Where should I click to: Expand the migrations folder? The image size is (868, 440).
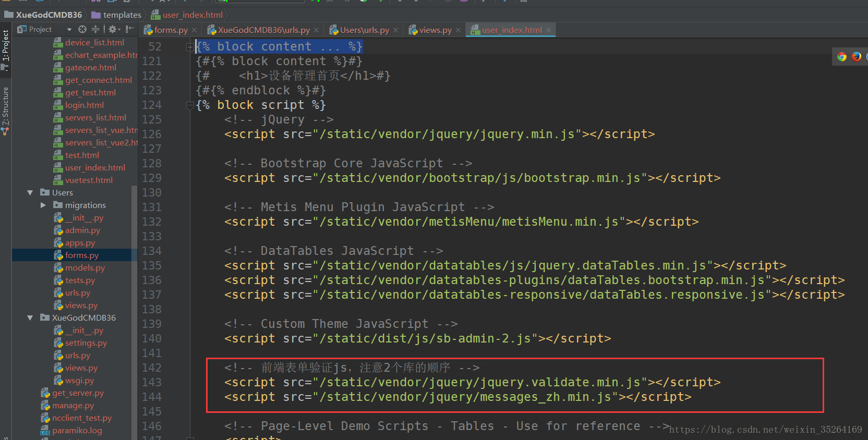point(43,205)
